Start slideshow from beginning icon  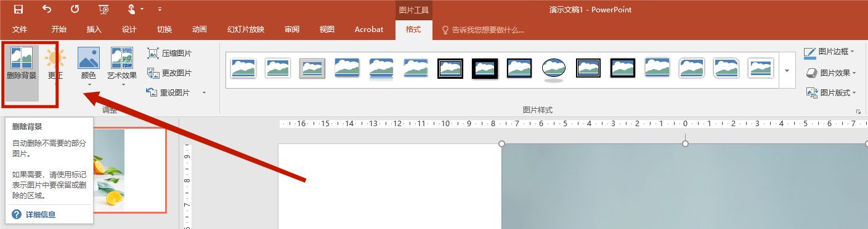coord(103,9)
